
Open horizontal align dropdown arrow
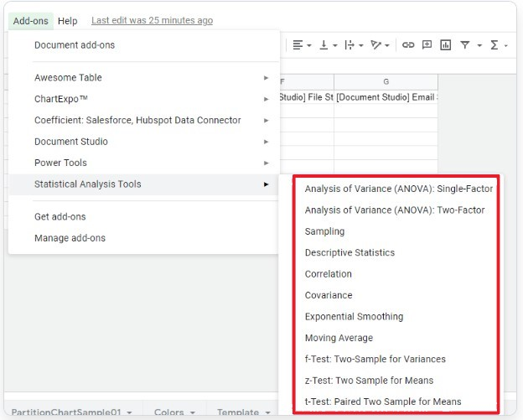click(309, 46)
